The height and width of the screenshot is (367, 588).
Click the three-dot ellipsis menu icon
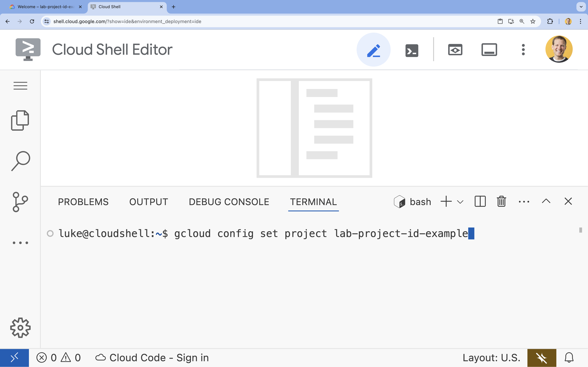click(x=524, y=201)
